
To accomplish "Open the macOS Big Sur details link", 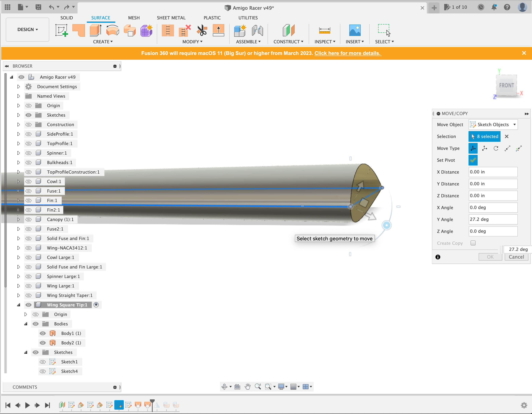I will (348, 53).
